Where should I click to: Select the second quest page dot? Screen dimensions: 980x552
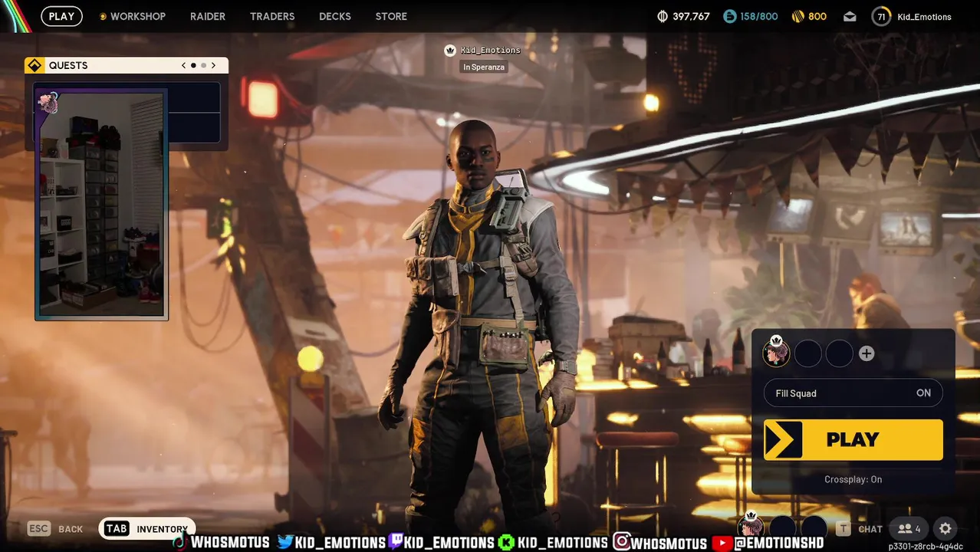tap(203, 65)
